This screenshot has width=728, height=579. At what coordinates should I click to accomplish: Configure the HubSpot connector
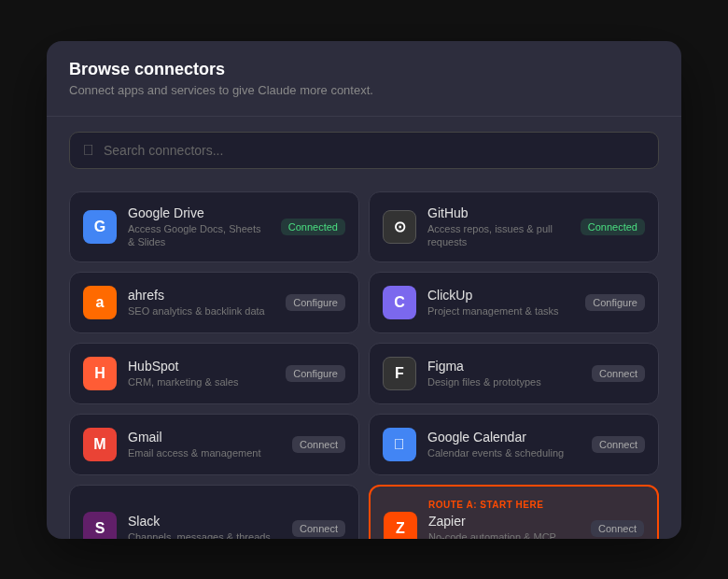(315, 374)
